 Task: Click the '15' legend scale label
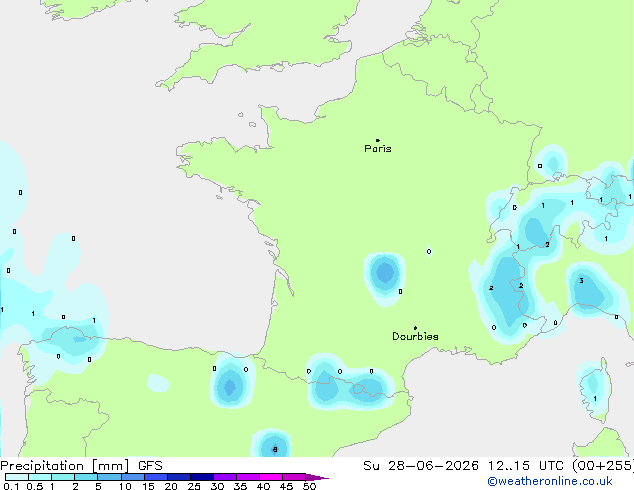[x=148, y=486]
